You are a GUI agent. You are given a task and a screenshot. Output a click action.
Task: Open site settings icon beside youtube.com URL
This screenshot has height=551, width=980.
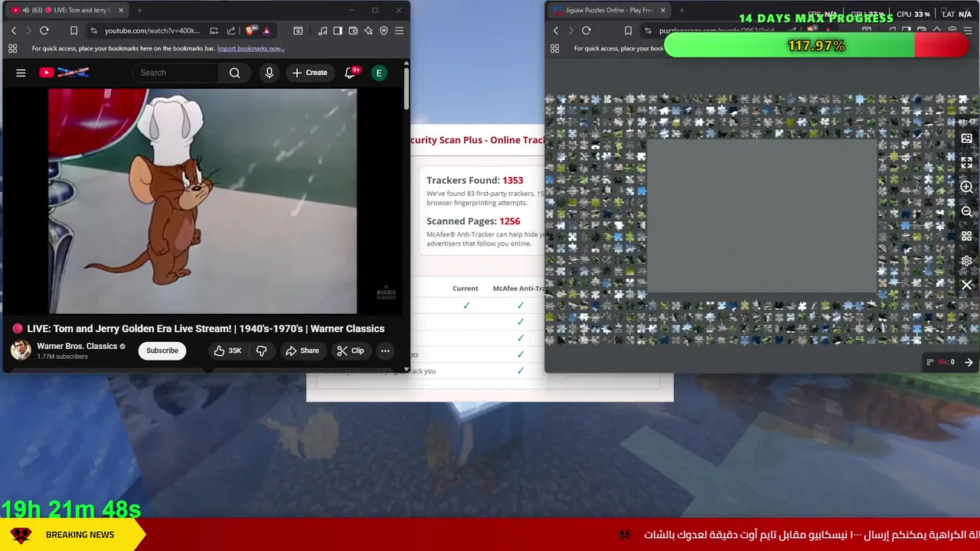[x=93, y=31]
